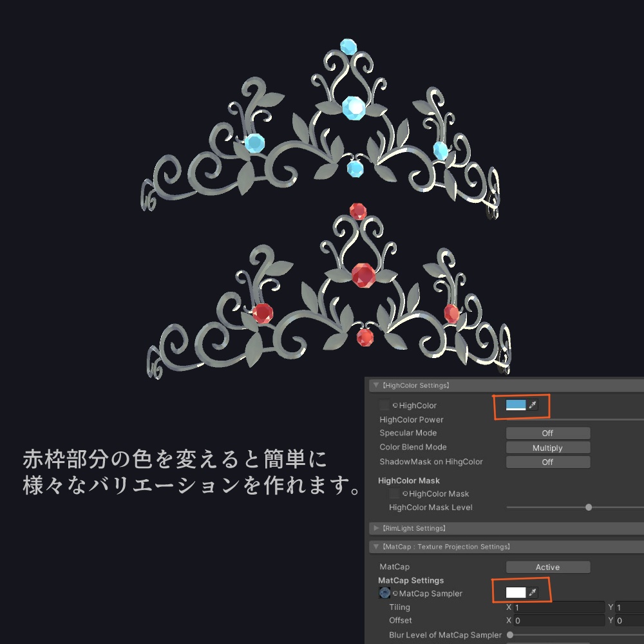
Task: Open the object picker beside MatCap Sampler
Action: click(394, 593)
